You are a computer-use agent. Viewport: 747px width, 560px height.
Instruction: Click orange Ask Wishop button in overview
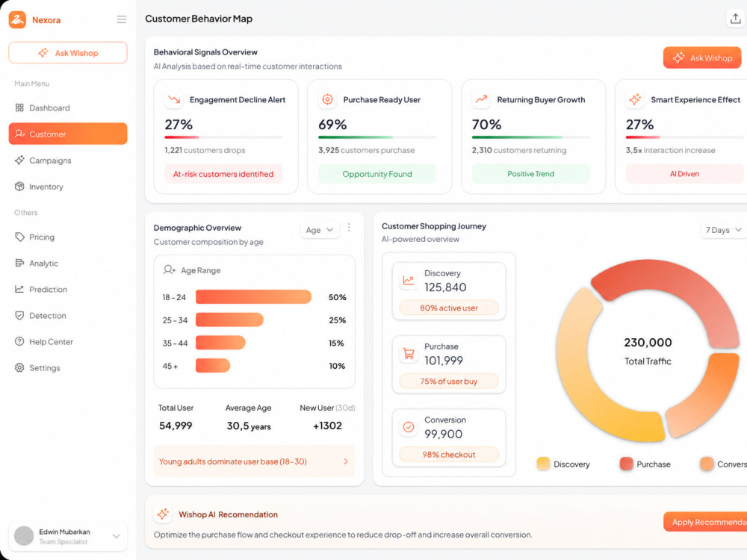click(x=702, y=58)
